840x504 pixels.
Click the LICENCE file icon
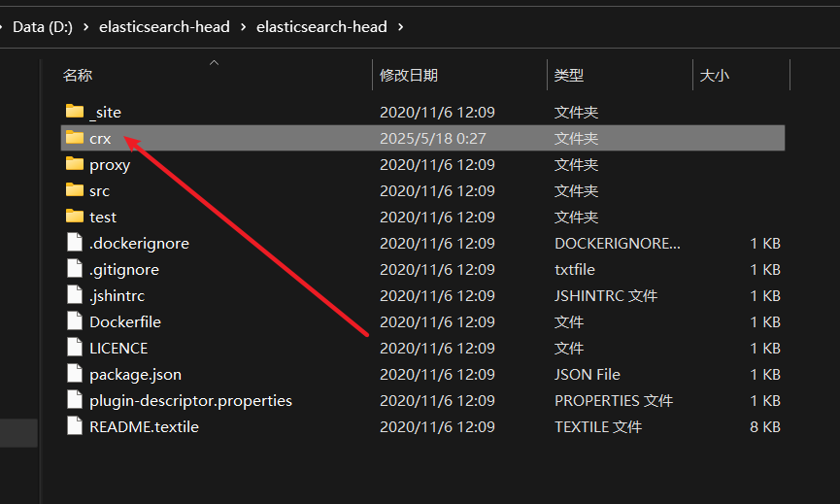[x=75, y=347]
